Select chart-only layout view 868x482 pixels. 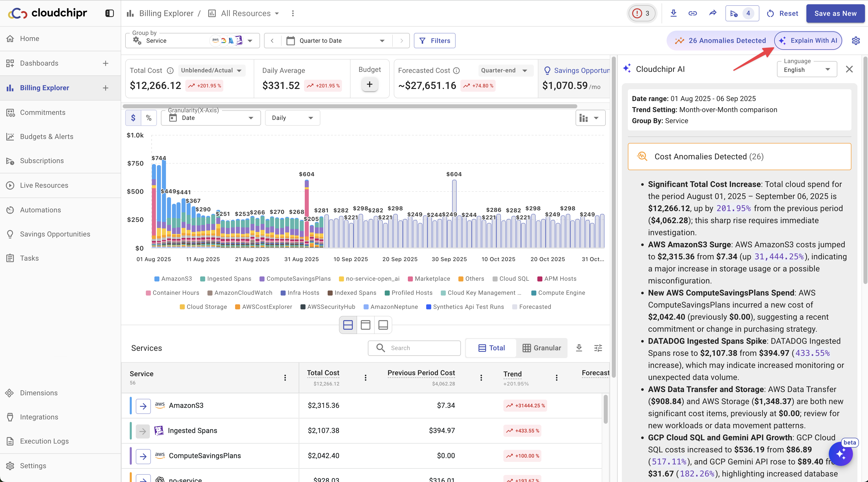[x=365, y=325]
